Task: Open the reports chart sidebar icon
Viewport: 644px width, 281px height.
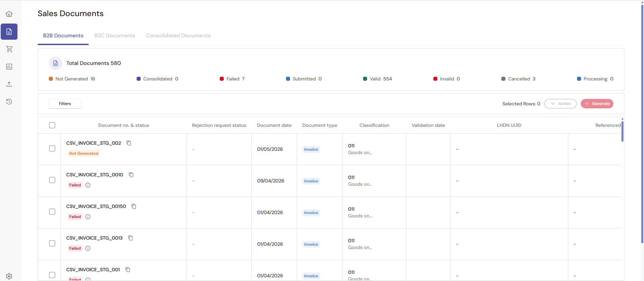Action: point(9,67)
